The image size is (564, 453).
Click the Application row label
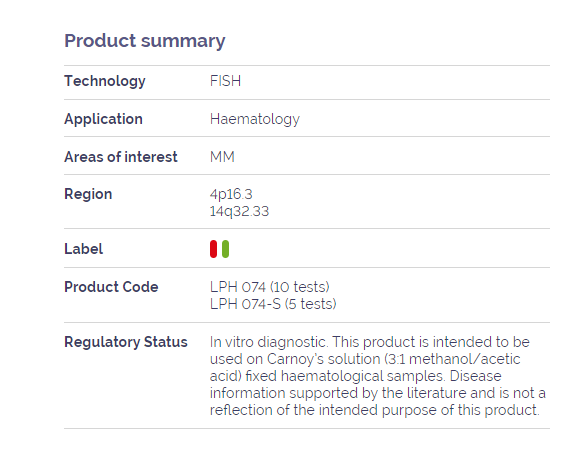click(103, 119)
